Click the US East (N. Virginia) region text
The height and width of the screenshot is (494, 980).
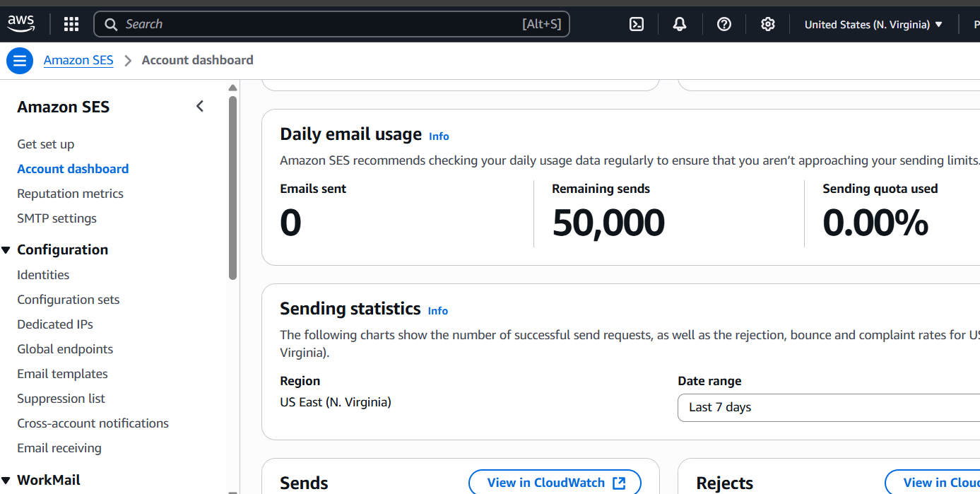(336, 402)
